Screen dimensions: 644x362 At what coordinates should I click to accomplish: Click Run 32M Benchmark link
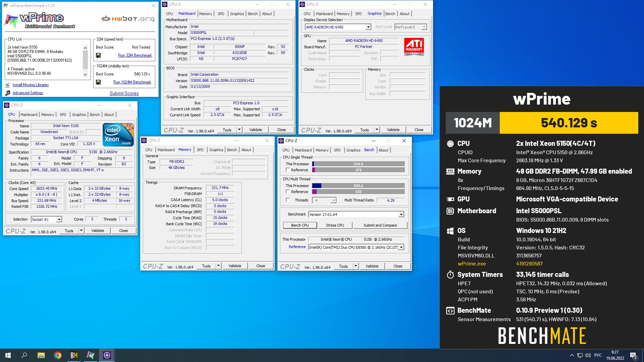[x=135, y=55]
